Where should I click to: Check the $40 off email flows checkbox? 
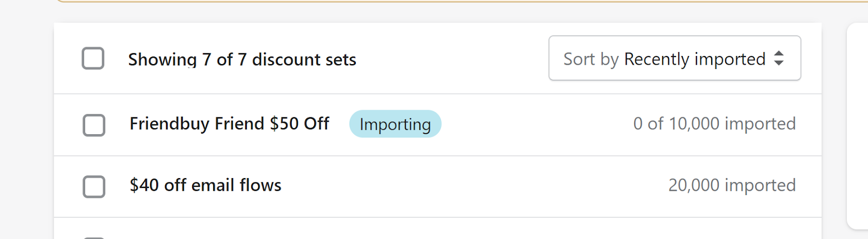click(x=94, y=186)
